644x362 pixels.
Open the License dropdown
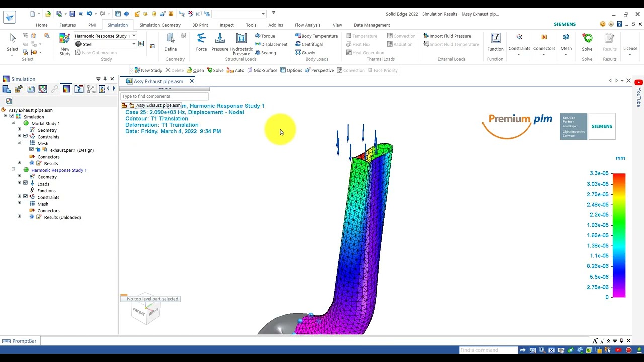(630, 54)
